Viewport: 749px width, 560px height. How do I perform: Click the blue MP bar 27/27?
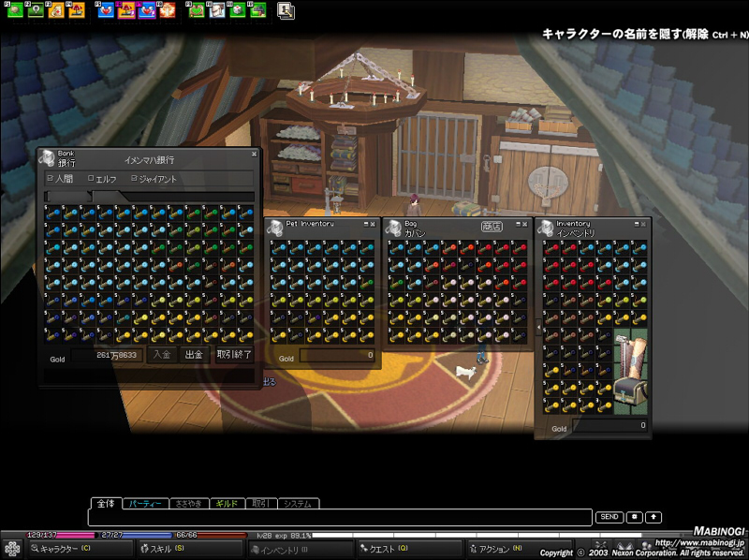136,535
